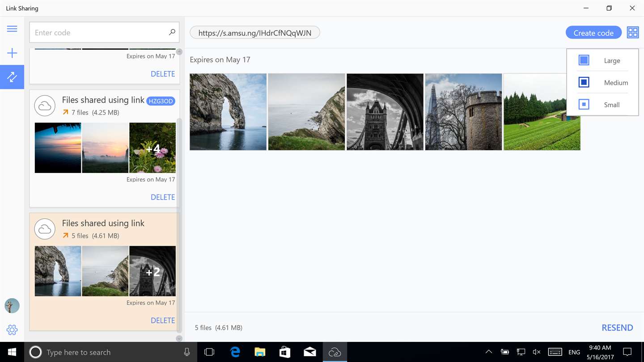This screenshot has width=644, height=362.
Task: Focus the Enter code input field
Action: coord(99,32)
